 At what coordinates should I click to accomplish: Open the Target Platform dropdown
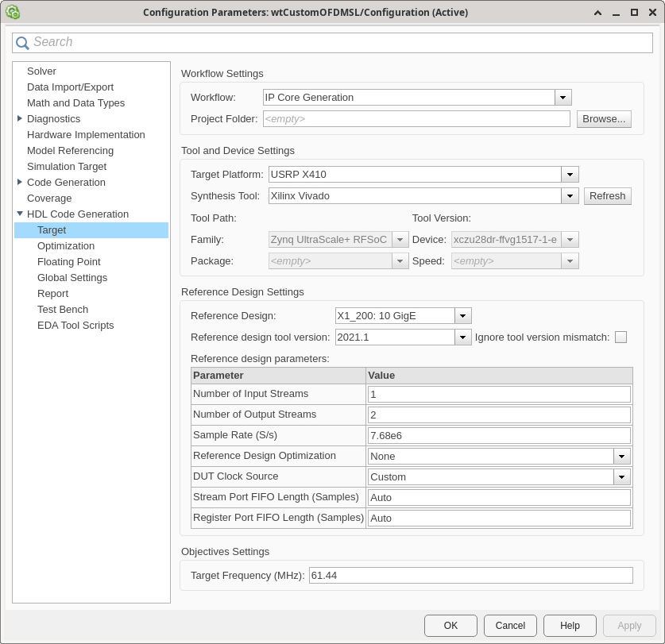(570, 174)
